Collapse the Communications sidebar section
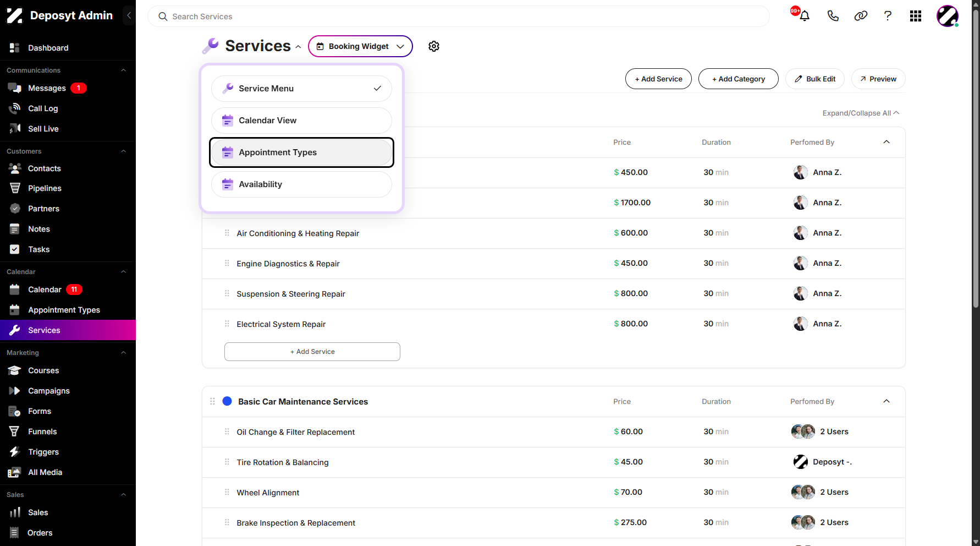This screenshot has height=546, width=980. [x=124, y=70]
